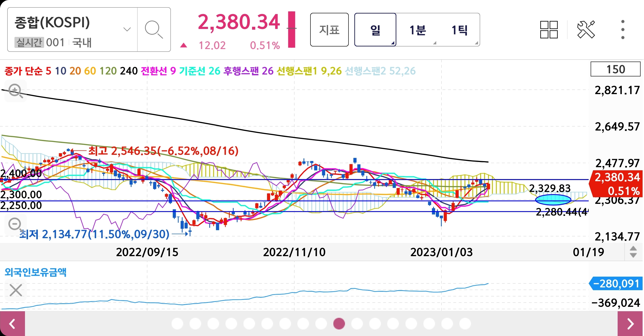This screenshot has width=644, height=336.
Task: Select the highlighted active page dot
Action: click(339, 324)
